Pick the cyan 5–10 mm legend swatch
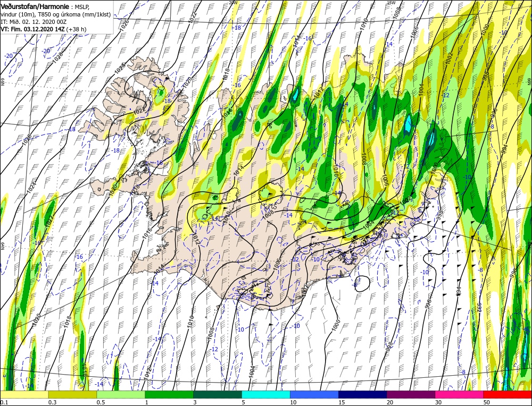The image size is (532, 406). click(266, 394)
